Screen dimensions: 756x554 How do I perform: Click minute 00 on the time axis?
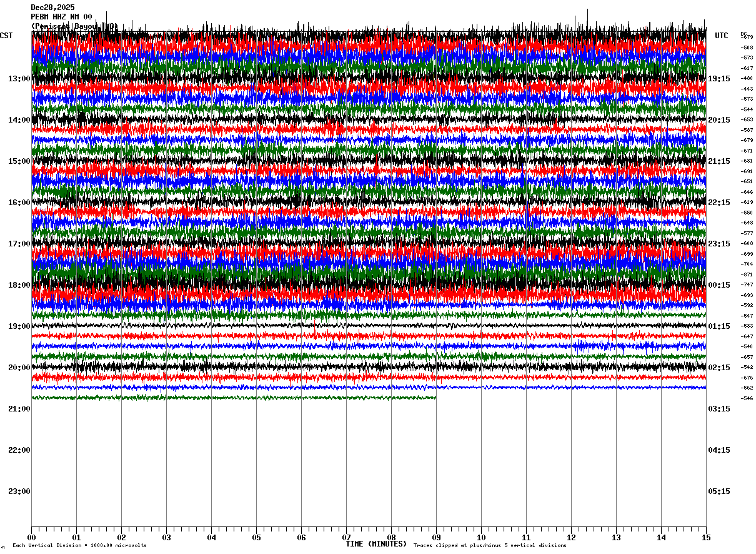point(31,537)
